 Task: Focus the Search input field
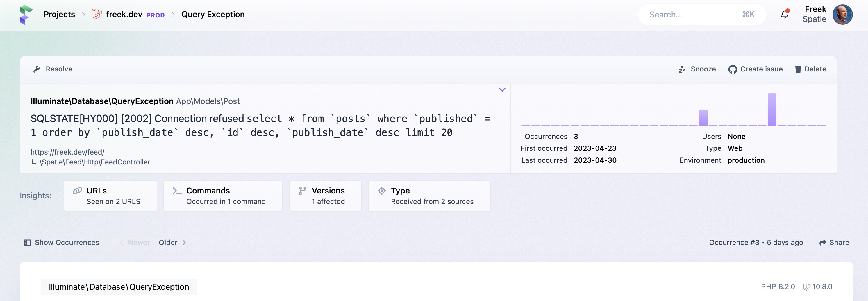[x=701, y=15]
